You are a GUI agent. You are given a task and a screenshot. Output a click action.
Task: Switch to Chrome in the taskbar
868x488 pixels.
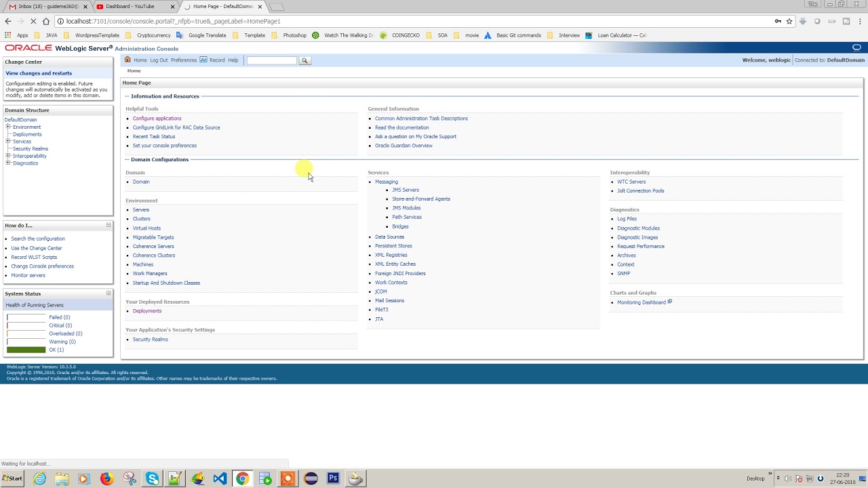(242, 479)
